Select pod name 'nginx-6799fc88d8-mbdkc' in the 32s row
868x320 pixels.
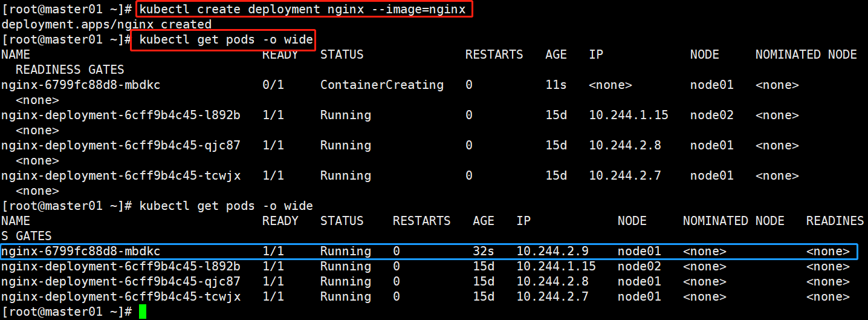(80, 251)
